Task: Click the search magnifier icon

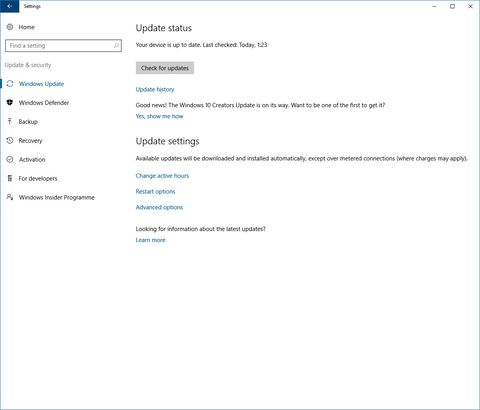Action: [x=116, y=46]
